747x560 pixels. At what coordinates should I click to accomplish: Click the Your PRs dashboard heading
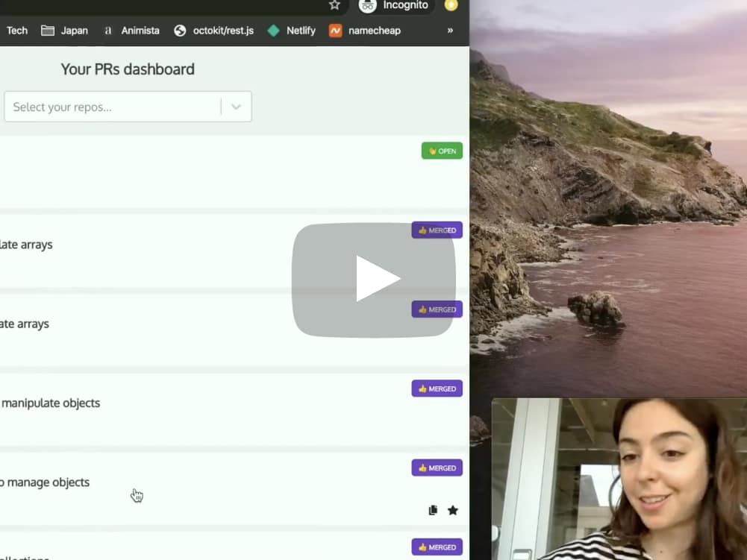127,69
